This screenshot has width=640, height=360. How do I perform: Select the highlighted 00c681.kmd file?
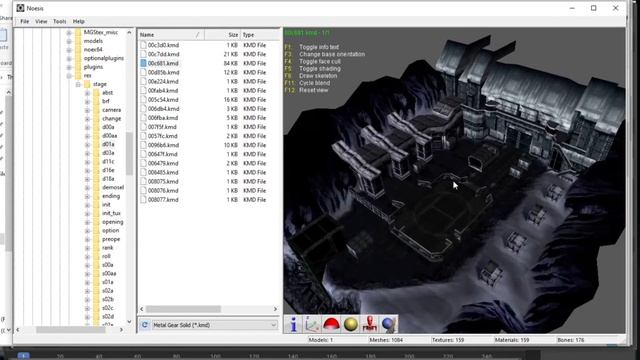pos(163,63)
